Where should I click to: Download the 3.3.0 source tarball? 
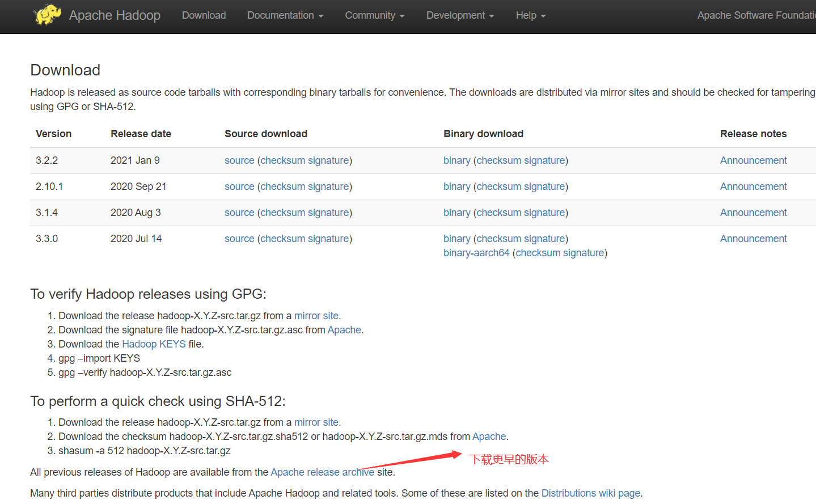tap(239, 239)
